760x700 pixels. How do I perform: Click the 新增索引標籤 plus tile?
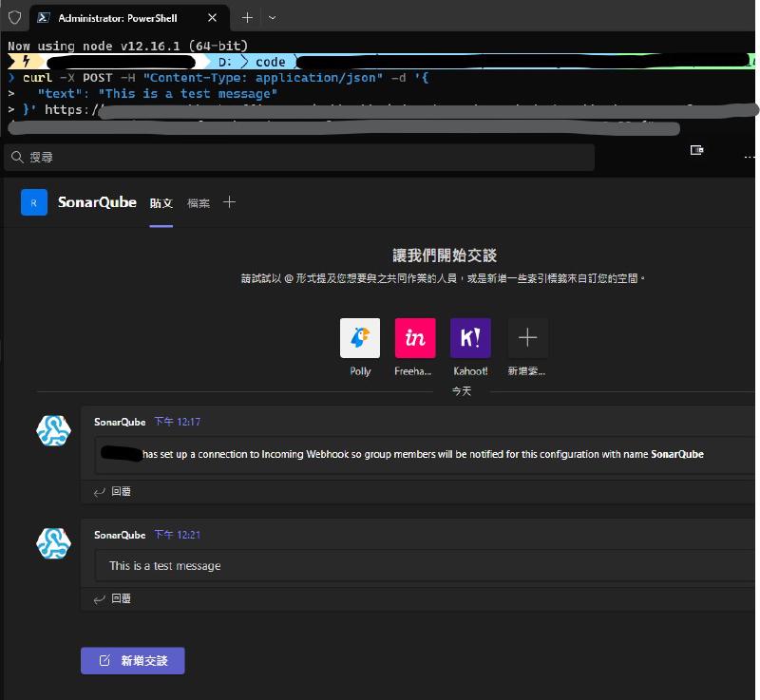coord(527,338)
